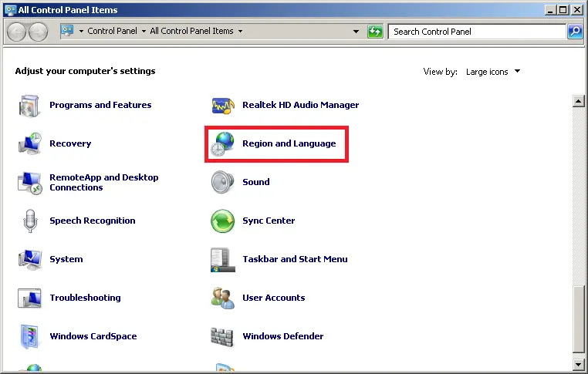Image resolution: width=588 pixels, height=374 pixels.
Task: Click the Recovery link text
Action: [x=70, y=143]
